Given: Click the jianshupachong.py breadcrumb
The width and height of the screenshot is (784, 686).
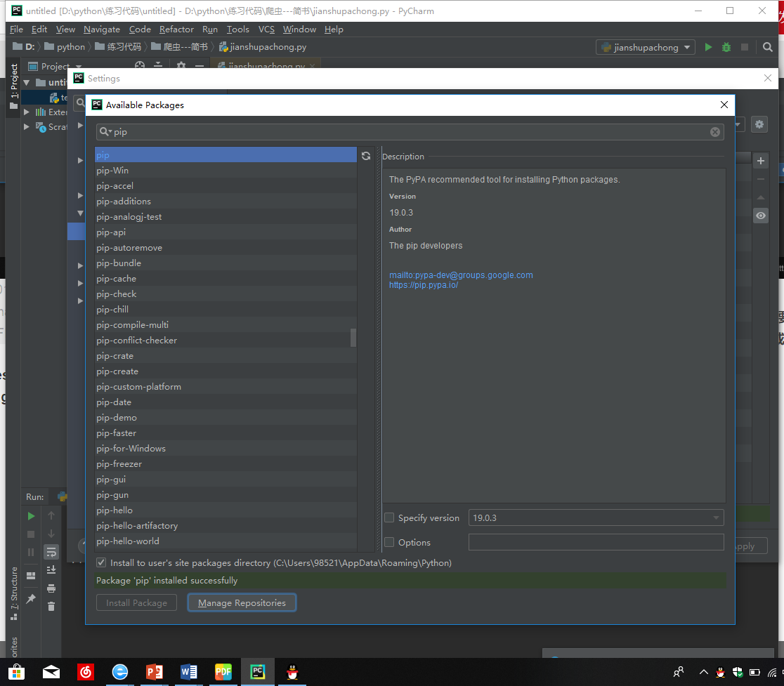Looking at the screenshot, I should coord(263,47).
